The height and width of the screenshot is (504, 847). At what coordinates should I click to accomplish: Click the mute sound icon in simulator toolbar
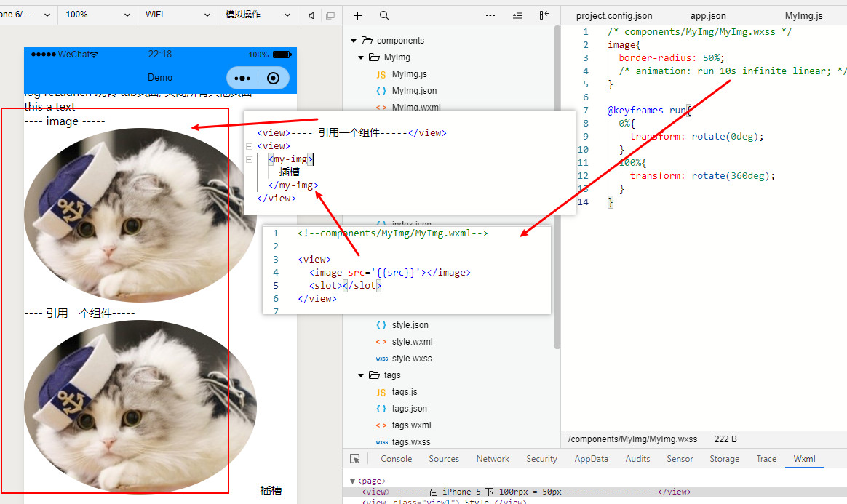(311, 16)
